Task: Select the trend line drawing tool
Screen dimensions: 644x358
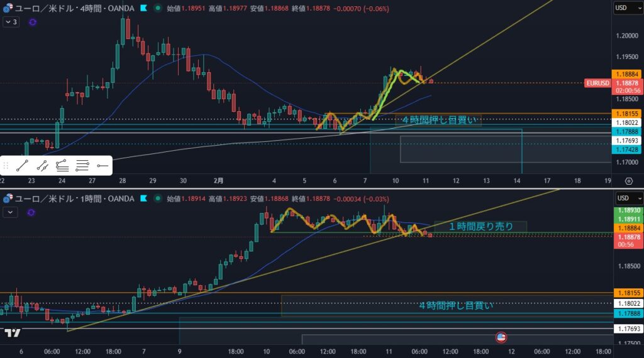Action: coord(22,166)
